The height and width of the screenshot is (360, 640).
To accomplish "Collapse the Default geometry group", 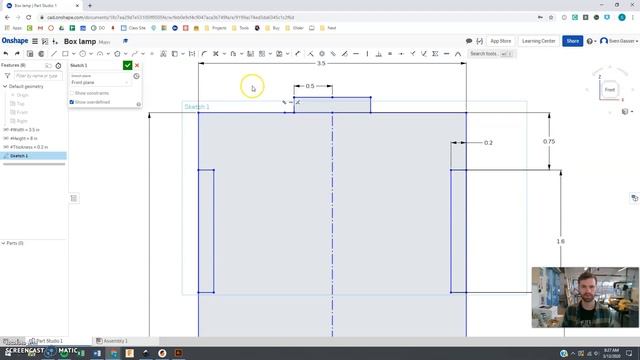I will 5,87.
